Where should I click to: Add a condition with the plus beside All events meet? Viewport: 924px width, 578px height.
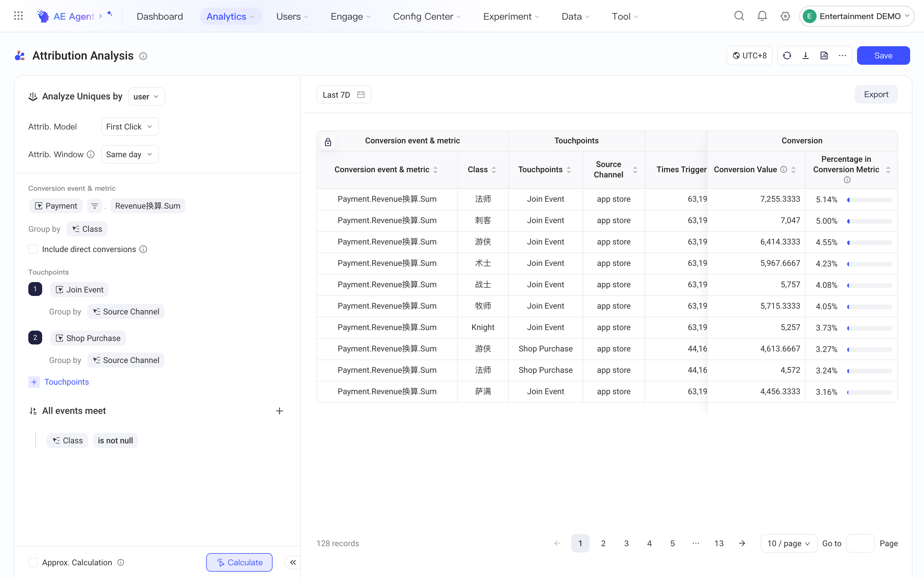click(280, 411)
